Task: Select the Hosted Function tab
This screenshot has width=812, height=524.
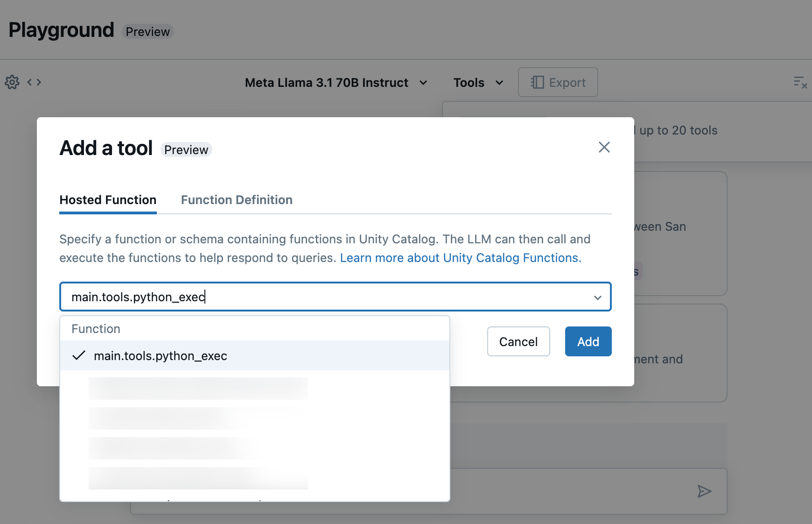Action: click(x=108, y=200)
